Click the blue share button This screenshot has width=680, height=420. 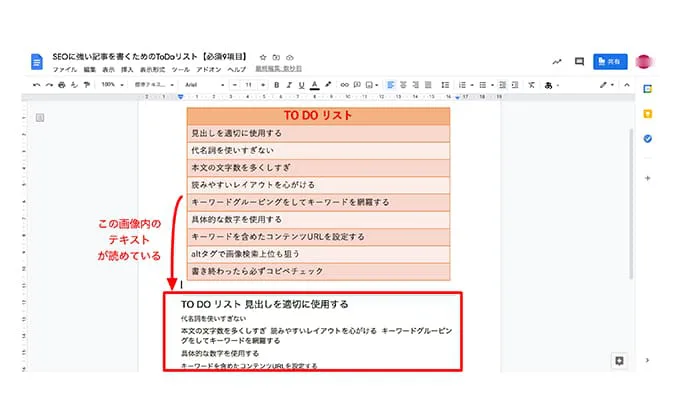pos(610,62)
